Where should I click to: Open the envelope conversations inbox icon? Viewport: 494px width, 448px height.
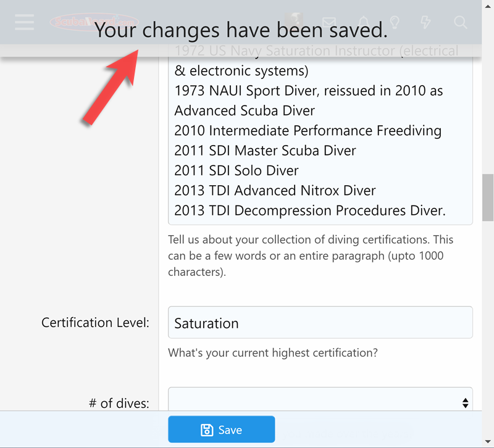point(329,22)
